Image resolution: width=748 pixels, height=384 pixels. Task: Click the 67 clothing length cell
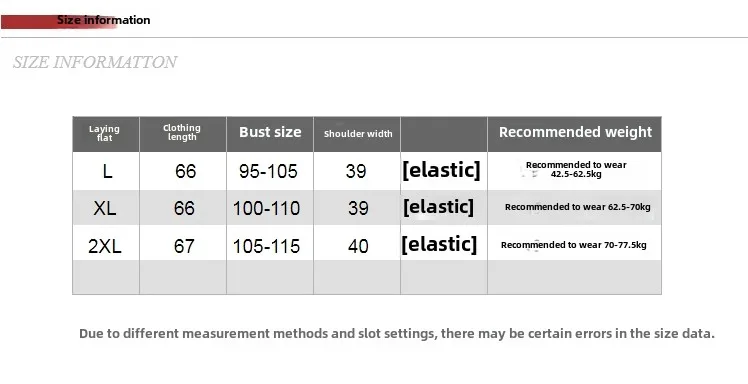(x=184, y=246)
